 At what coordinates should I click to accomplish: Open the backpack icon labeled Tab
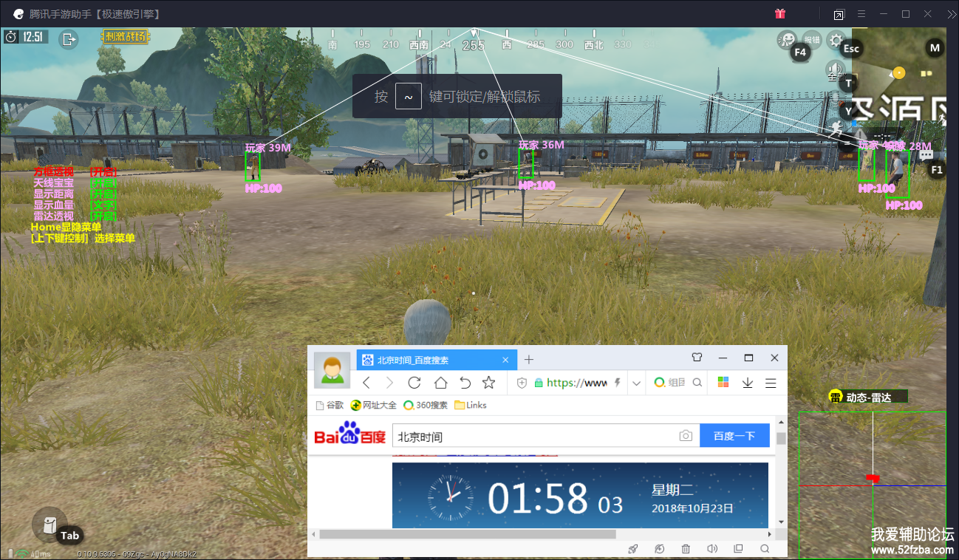point(49,525)
